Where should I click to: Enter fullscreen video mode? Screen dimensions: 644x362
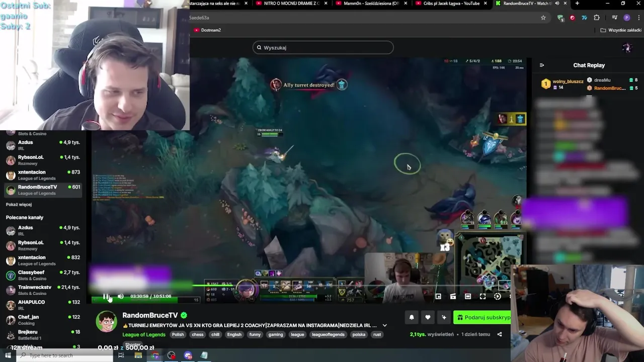tap(482, 296)
